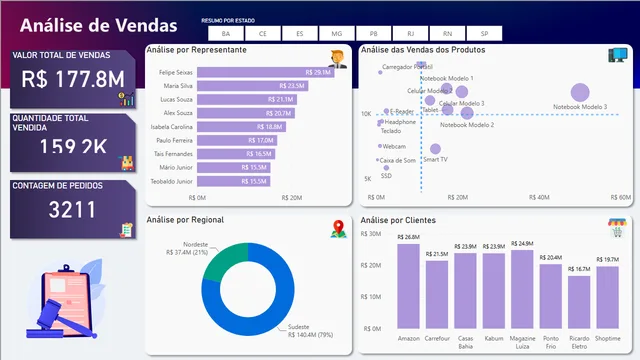Click the computer monitor products icon
Screen dimensions: 640x360
pos(618,55)
